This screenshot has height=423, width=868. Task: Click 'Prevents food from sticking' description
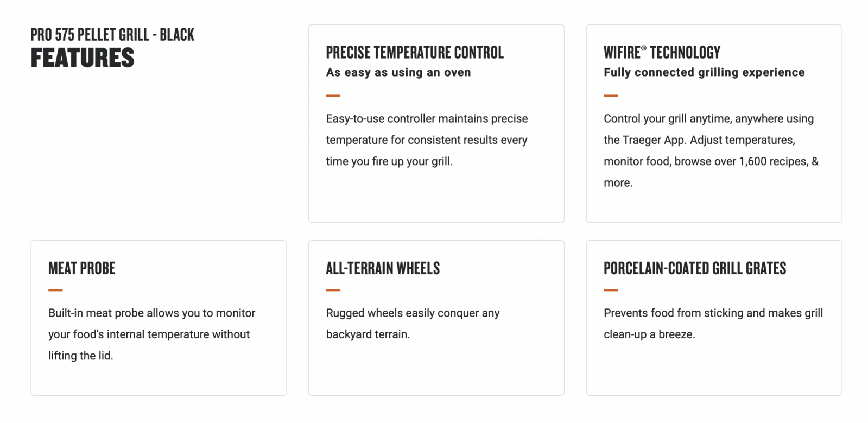[x=713, y=324]
